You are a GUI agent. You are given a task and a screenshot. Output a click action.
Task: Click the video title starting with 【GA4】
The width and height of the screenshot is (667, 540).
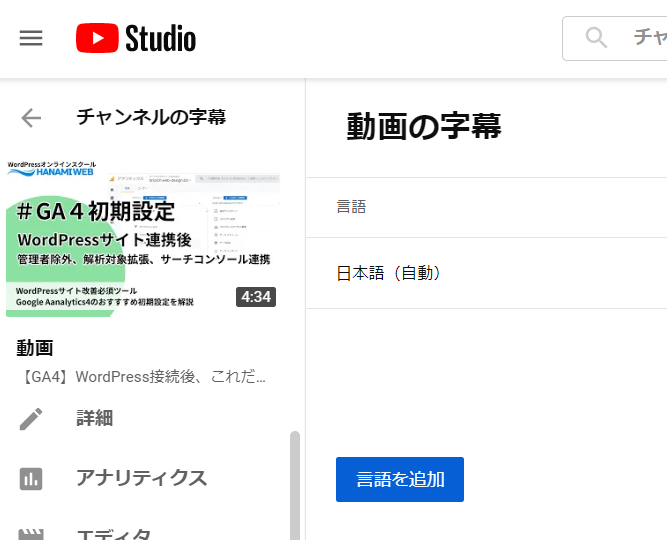143,377
